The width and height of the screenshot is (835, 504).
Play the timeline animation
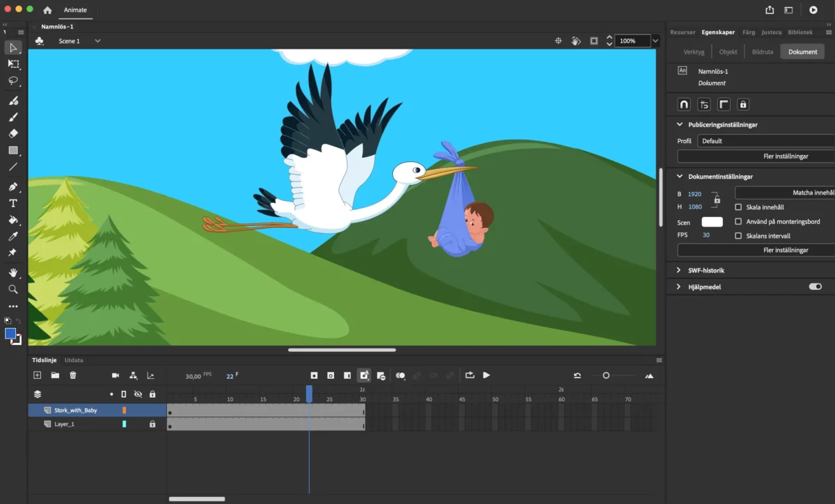[x=486, y=375]
